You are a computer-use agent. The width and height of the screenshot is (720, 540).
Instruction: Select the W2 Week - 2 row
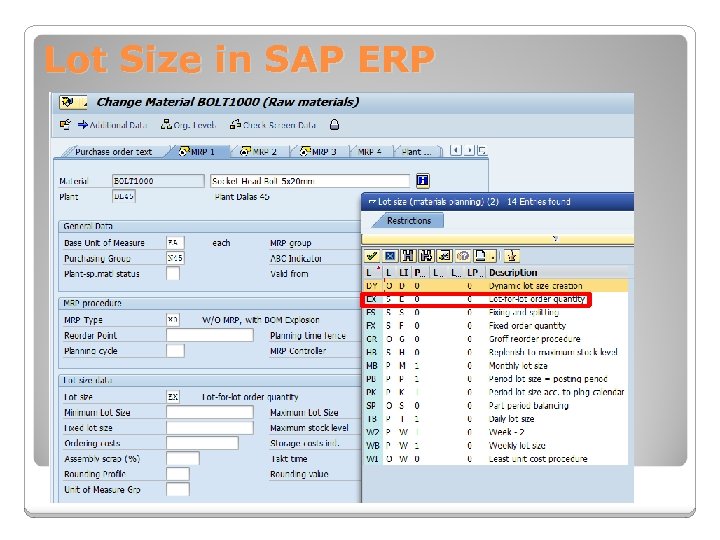[495, 432]
